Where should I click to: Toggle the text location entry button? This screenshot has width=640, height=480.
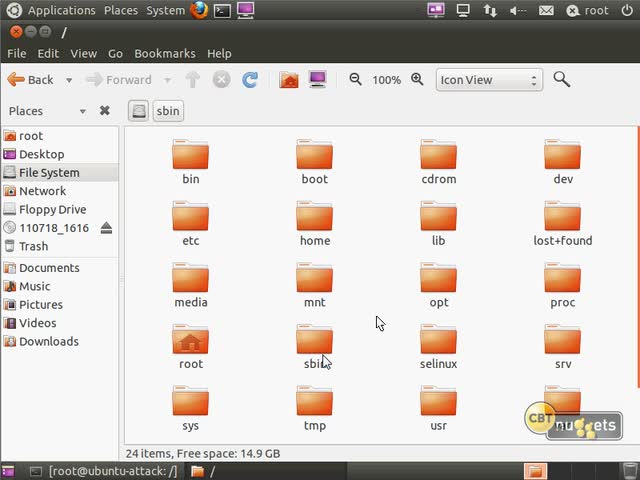(x=139, y=111)
